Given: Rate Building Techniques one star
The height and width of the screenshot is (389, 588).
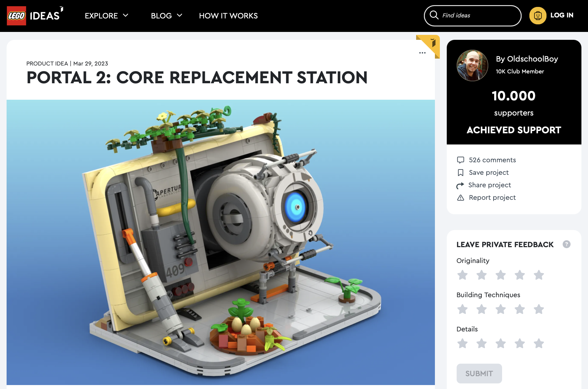Looking at the screenshot, I should tap(463, 309).
